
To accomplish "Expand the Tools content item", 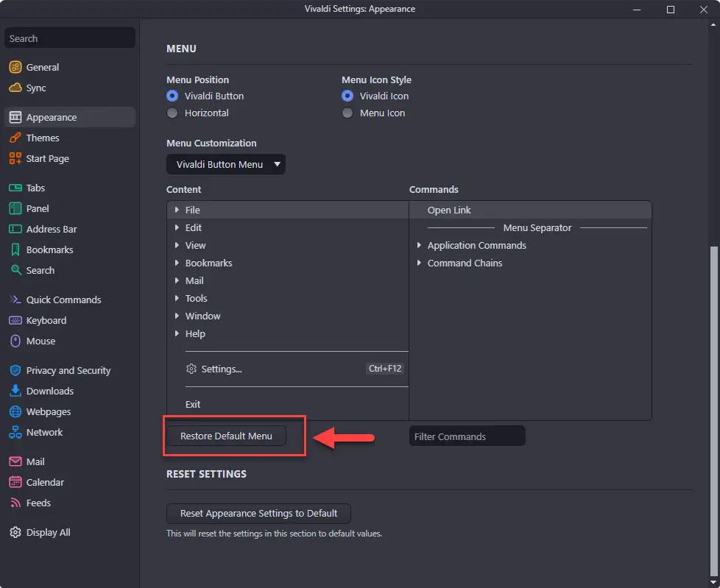I will [x=177, y=298].
